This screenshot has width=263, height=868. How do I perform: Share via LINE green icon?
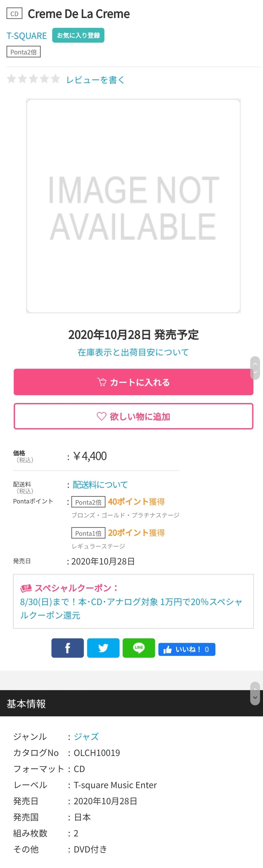pyautogui.click(x=139, y=648)
